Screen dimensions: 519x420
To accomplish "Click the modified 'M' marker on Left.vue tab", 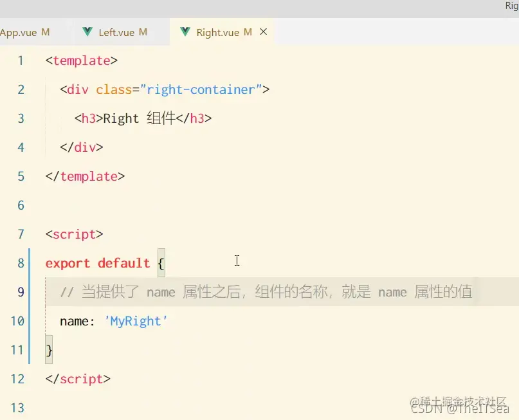I will pyautogui.click(x=143, y=32).
